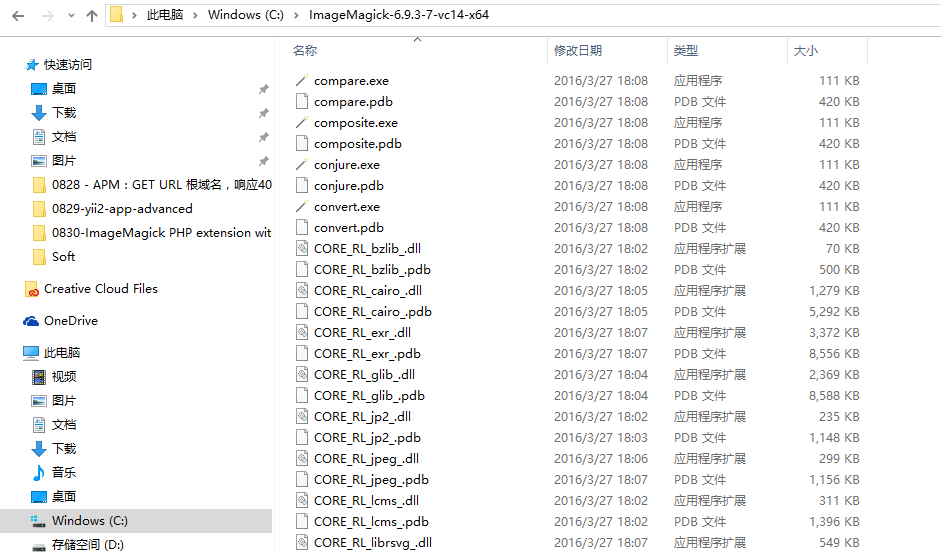This screenshot has height=555, width=941.
Task: Unpin 桌面 using its pin icon
Action: 263,89
